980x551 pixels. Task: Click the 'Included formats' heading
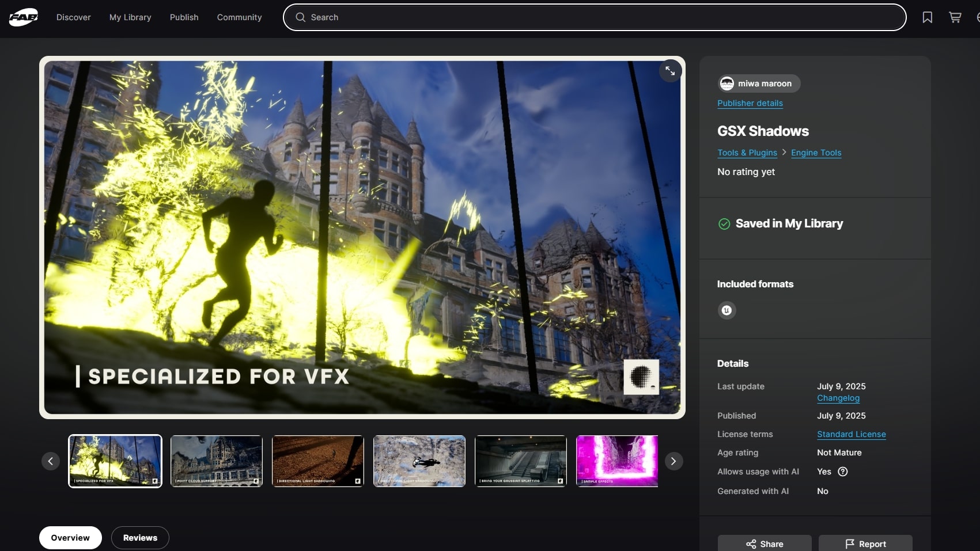(755, 284)
